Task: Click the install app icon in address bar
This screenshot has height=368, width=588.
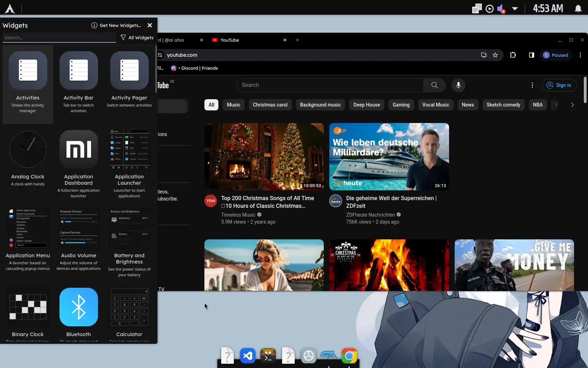Action: (x=484, y=55)
